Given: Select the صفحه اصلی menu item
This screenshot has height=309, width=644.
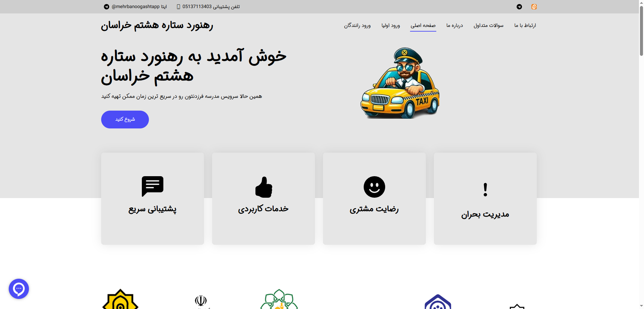Looking at the screenshot, I should pos(423,26).
